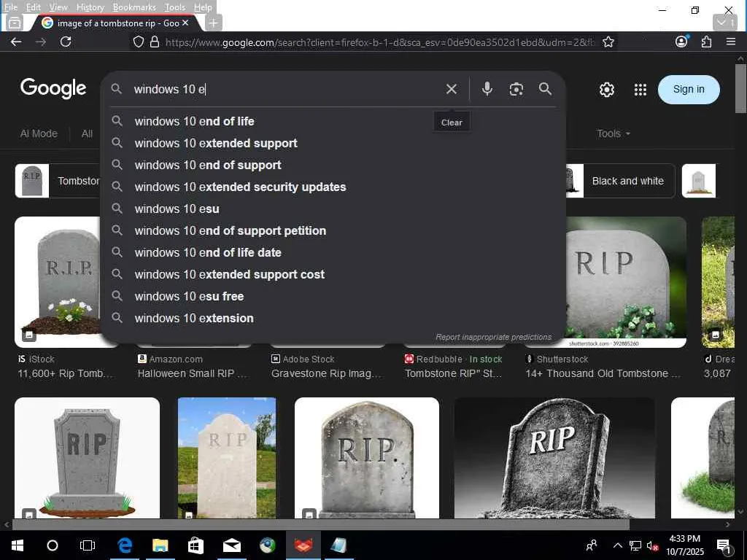Open Microsoft Store from taskbar
This screenshot has height=560, width=747.
[196, 545]
